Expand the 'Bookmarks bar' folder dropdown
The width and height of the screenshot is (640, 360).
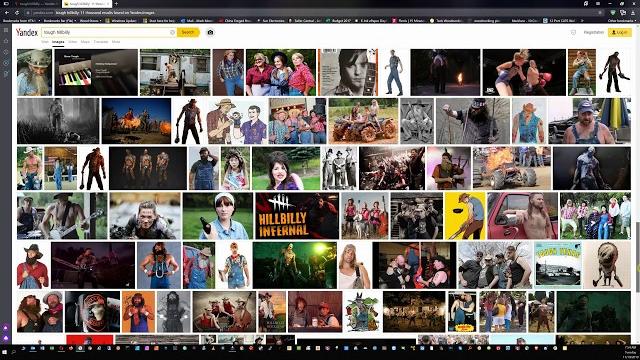point(60,20)
